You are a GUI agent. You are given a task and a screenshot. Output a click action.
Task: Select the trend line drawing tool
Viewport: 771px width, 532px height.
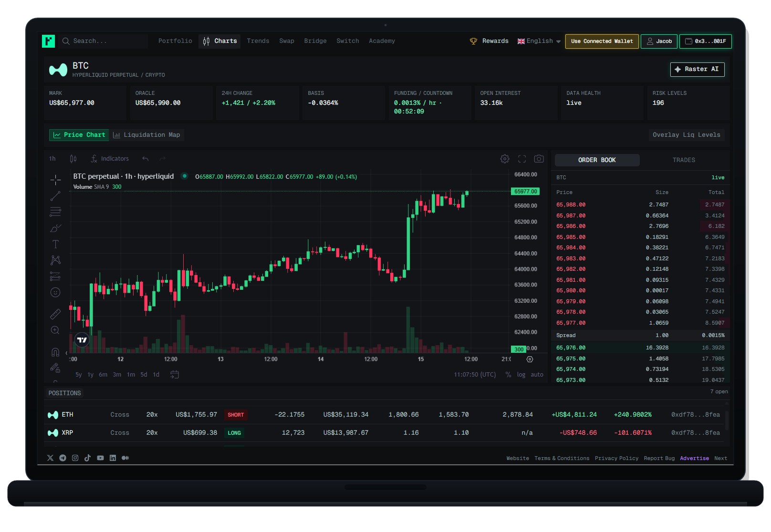coord(55,196)
